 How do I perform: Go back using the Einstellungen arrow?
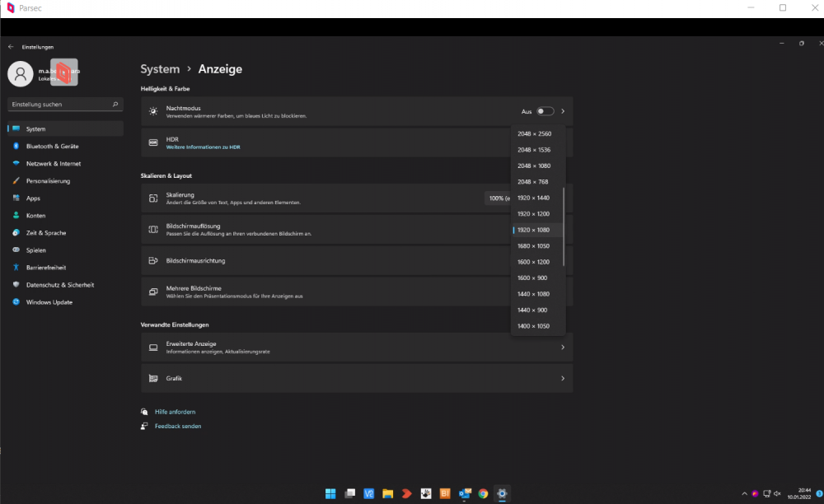tap(11, 47)
